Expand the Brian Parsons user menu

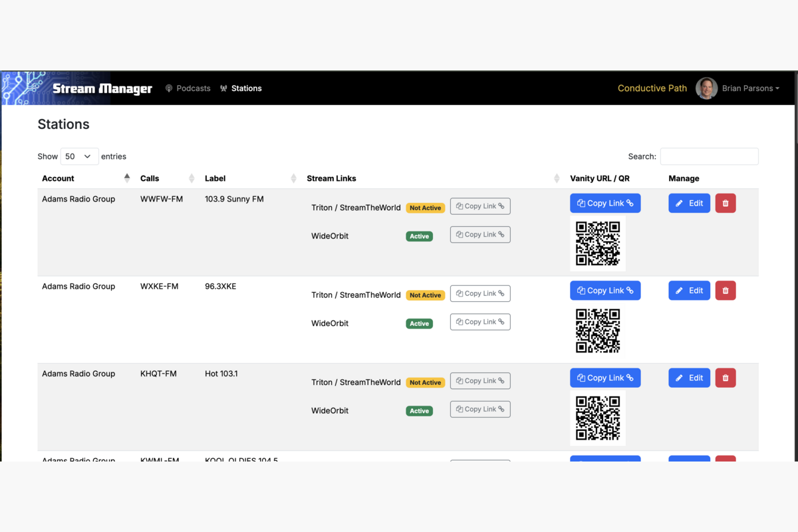tap(750, 88)
